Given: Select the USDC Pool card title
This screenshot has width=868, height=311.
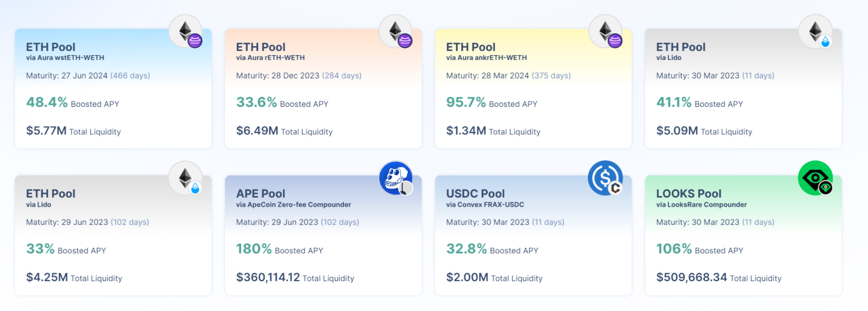Looking at the screenshot, I should pyautogui.click(x=475, y=194).
